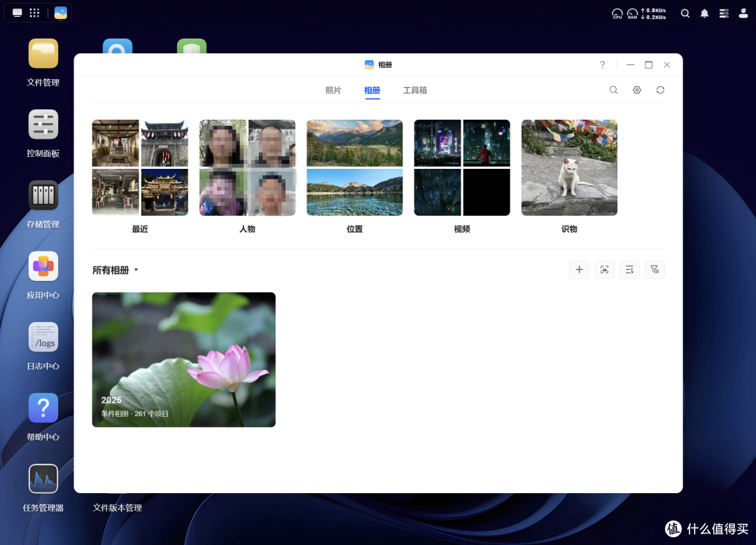The height and width of the screenshot is (545, 756).
Task: Open the notifications bell icon
Action: coord(704,13)
